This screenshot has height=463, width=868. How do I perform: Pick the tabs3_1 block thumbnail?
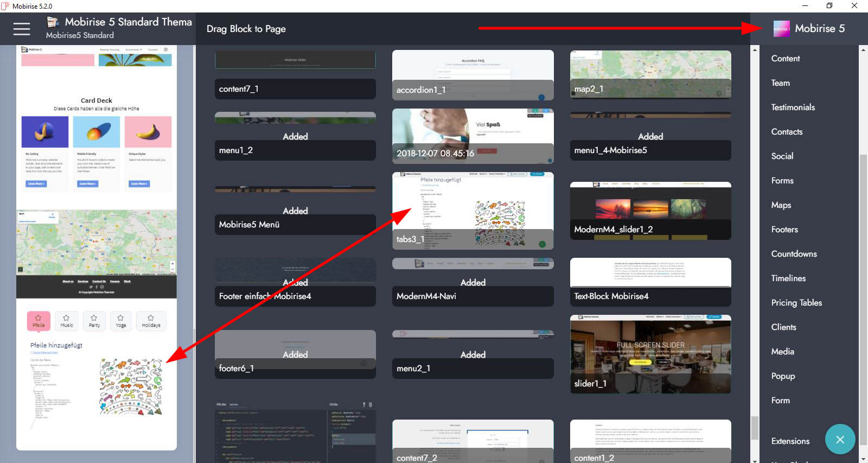tap(473, 211)
